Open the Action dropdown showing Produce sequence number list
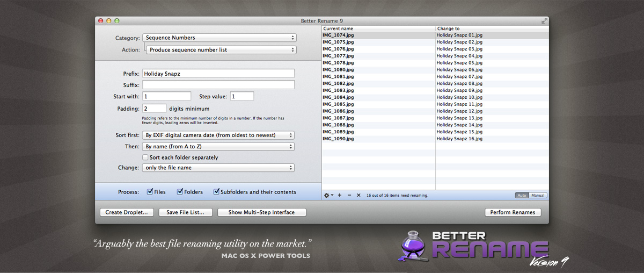 [x=221, y=49]
